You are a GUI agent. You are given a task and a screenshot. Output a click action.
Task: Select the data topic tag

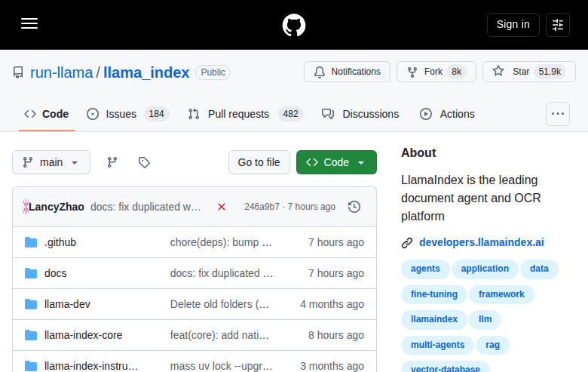click(x=539, y=269)
